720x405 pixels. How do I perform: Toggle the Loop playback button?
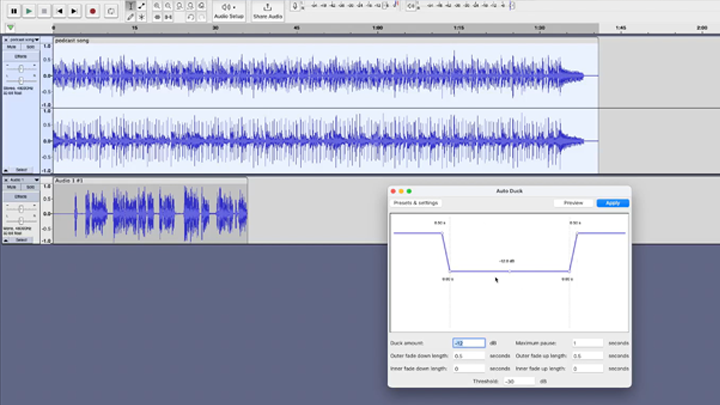[x=110, y=10]
